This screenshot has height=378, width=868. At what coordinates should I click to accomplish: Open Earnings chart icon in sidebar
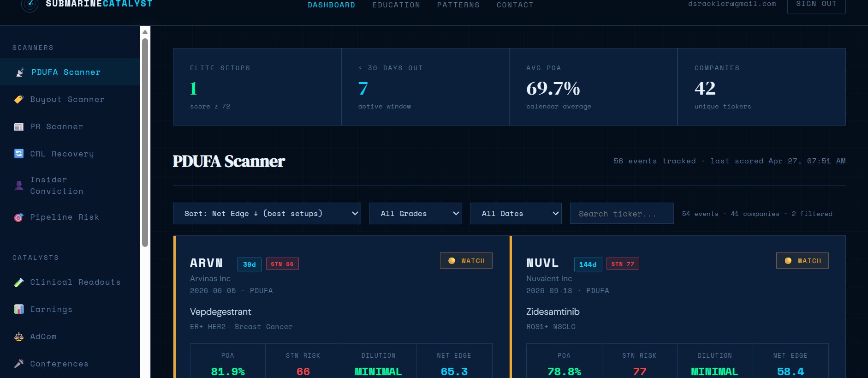tap(19, 309)
